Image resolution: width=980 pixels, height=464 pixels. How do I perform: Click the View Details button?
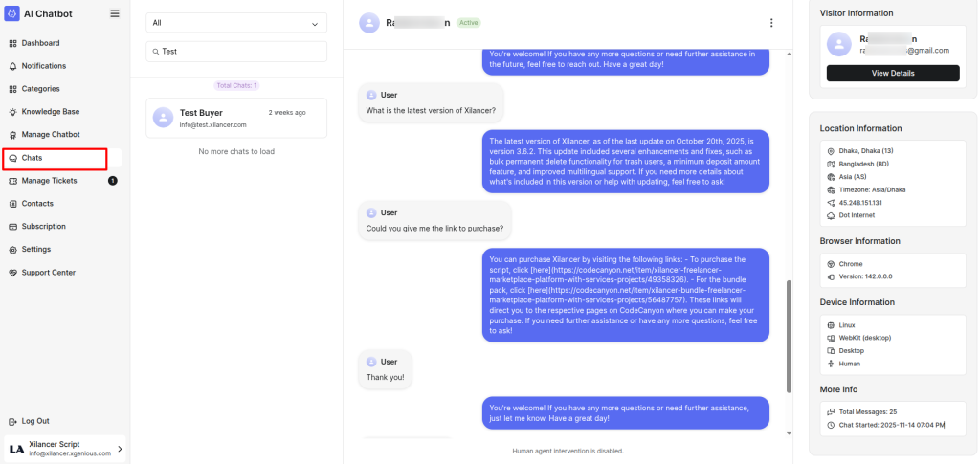(x=893, y=74)
